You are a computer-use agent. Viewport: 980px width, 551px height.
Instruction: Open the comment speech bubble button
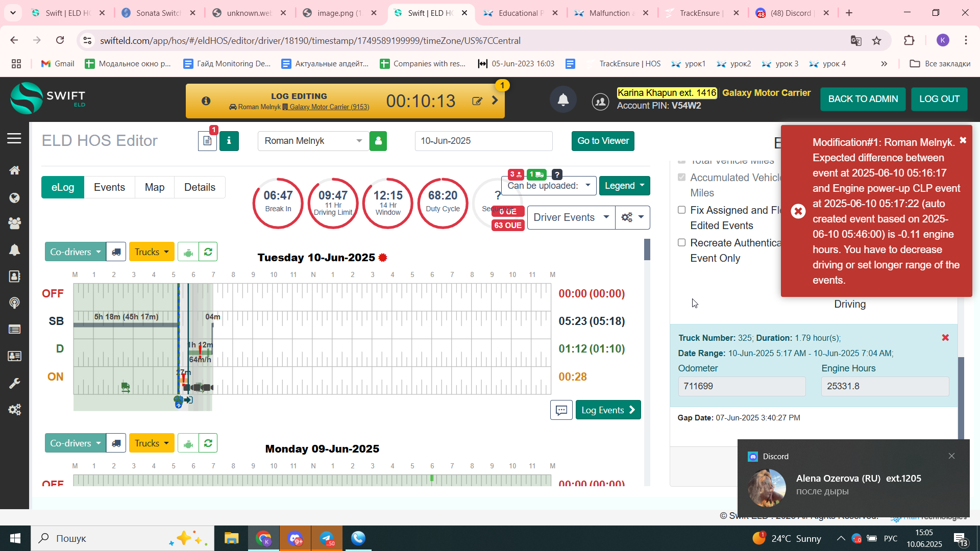click(561, 410)
